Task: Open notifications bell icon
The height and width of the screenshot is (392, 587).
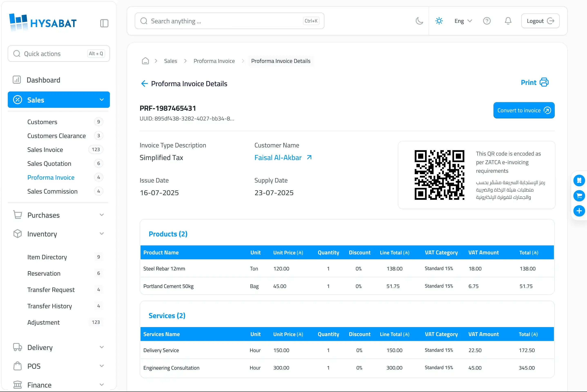Action: coord(508,21)
